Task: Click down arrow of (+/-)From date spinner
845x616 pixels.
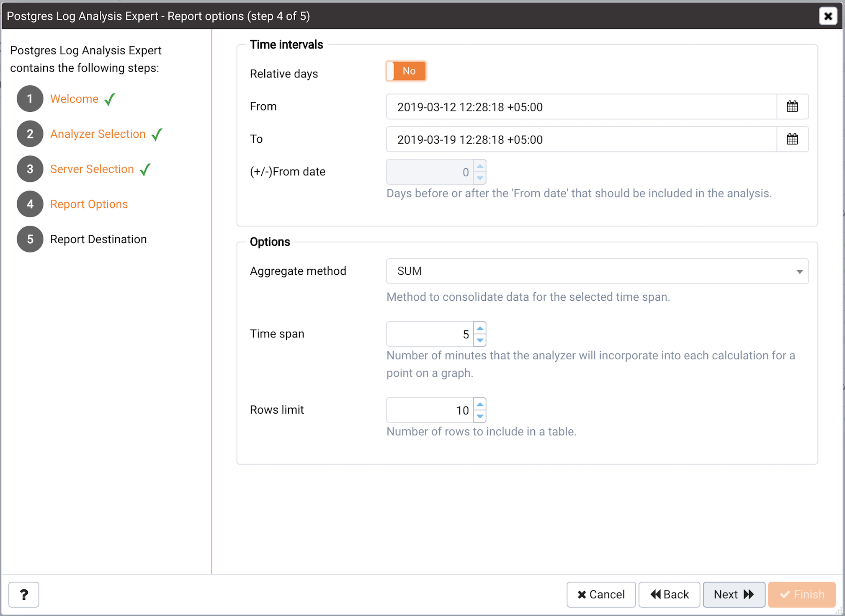Action: (480, 178)
